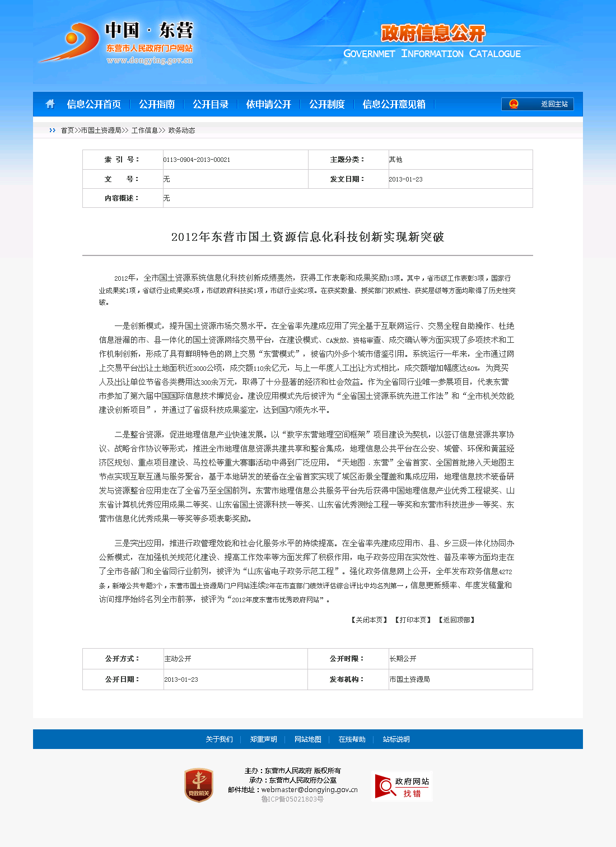Click the home icon in navigation bar
Screen dimensions: 616x847
(50, 104)
